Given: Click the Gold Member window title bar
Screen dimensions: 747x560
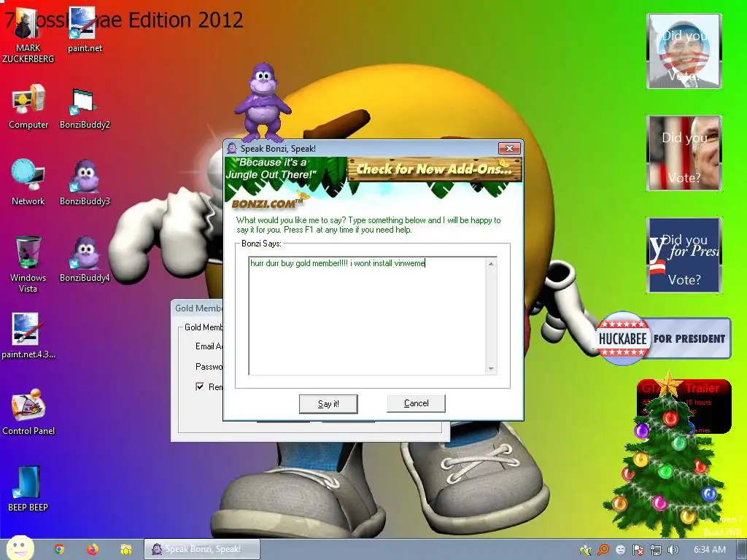Looking at the screenshot, I should [x=197, y=308].
